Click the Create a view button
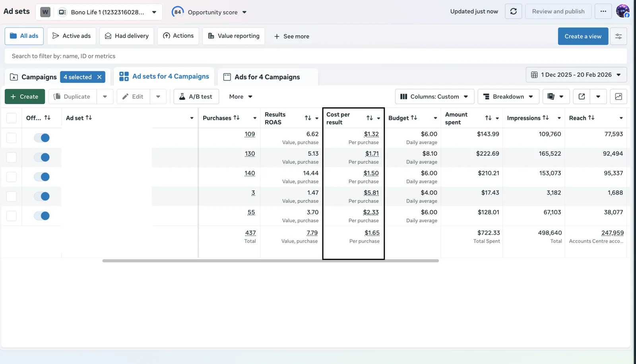This screenshot has height=364, width=636. coord(583,36)
